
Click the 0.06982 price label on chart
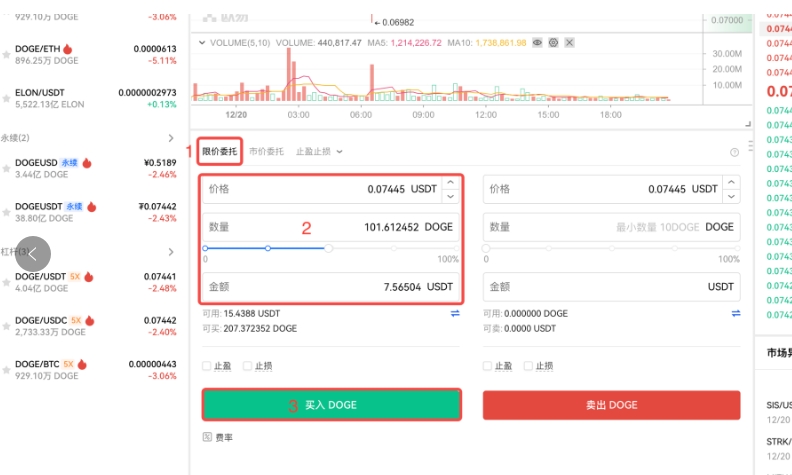pyautogui.click(x=398, y=22)
